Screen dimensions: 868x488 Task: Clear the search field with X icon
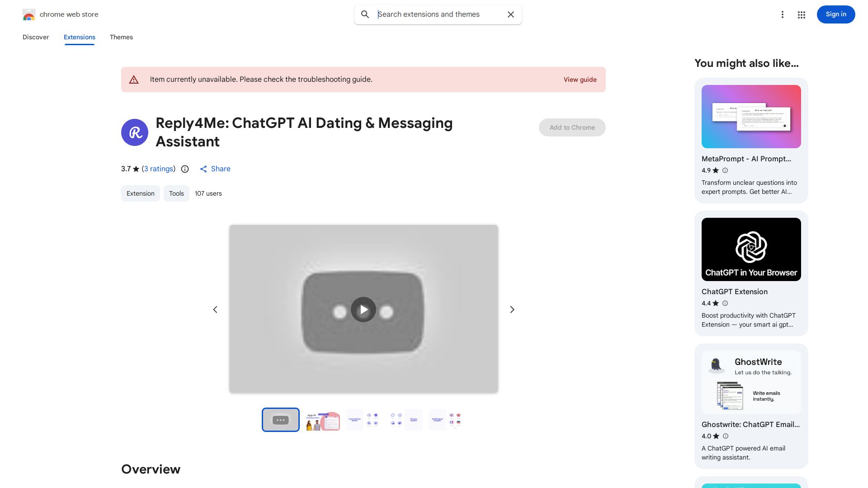tap(510, 14)
